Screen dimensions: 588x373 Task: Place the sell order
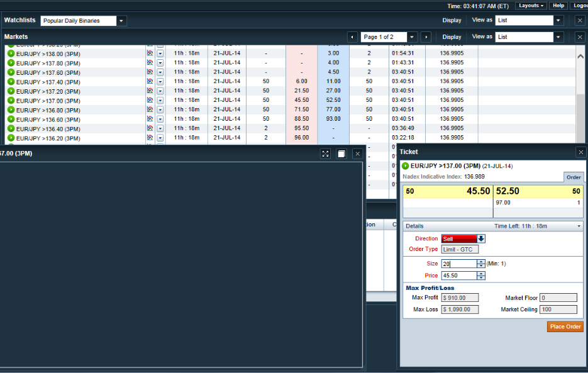click(565, 327)
